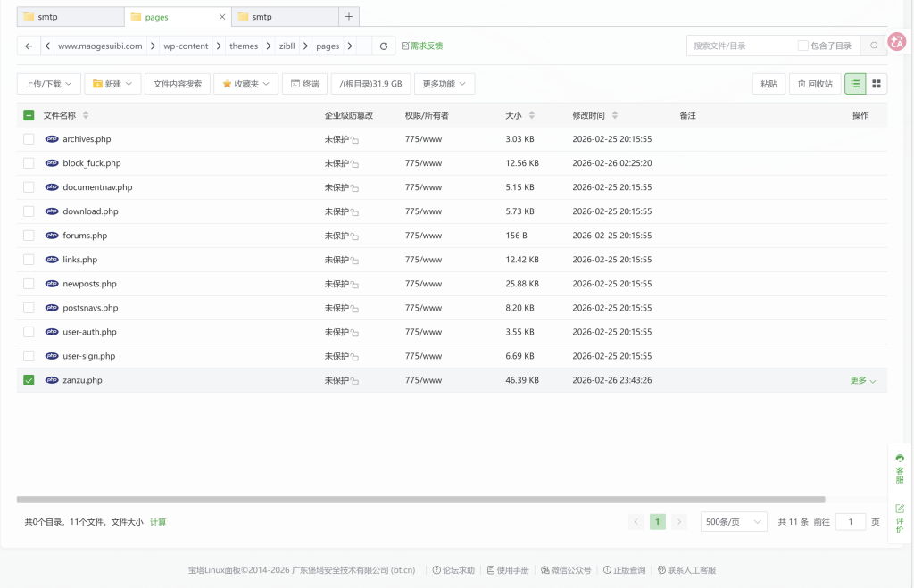914x588 pixels.
Task: Click the 粘贴 paste button
Action: pyautogui.click(x=769, y=84)
